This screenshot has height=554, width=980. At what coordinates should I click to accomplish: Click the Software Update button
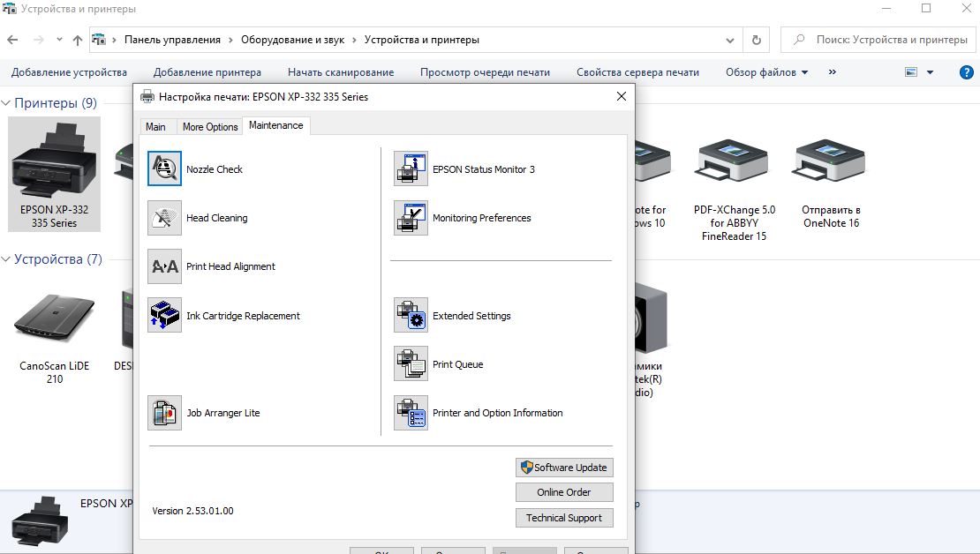[564, 468]
